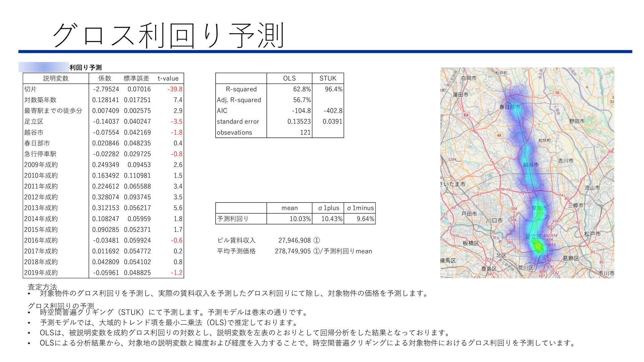Select the STUK standard error 0.0391
This screenshot has width=644, height=362.
[x=333, y=121]
